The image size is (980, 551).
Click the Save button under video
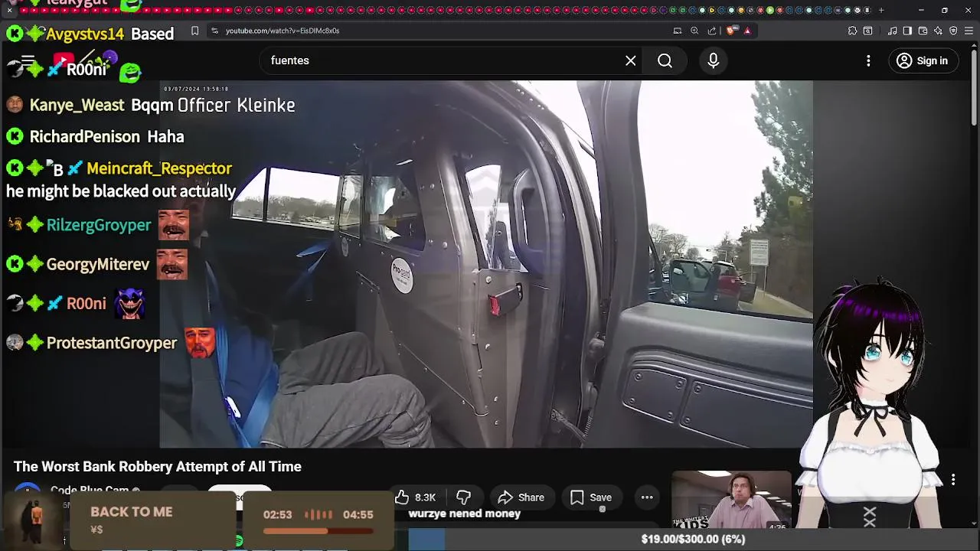click(x=591, y=497)
